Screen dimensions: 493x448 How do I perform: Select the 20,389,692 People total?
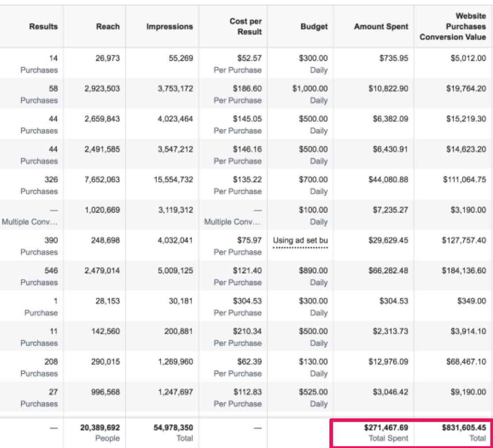(x=100, y=428)
